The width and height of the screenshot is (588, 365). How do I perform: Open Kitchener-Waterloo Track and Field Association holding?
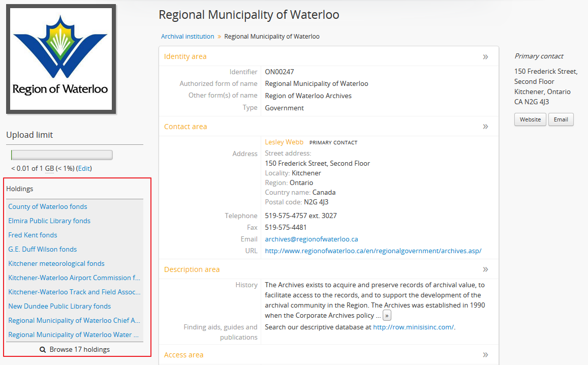coord(74,292)
